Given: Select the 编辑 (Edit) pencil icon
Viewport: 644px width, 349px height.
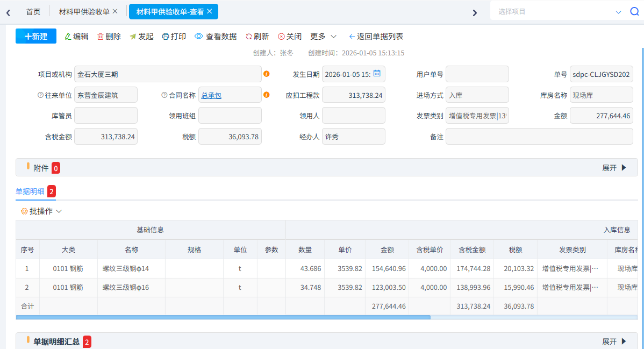Looking at the screenshot, I should coord(69,37).
